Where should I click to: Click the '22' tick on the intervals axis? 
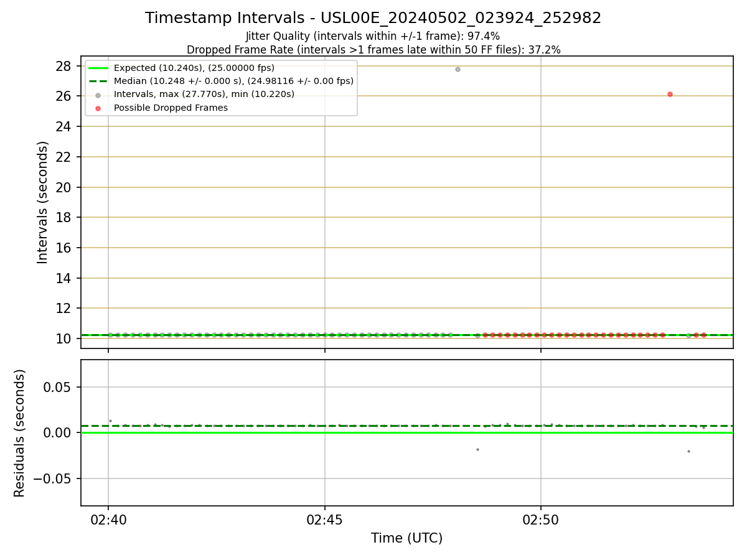coord(63,157)
